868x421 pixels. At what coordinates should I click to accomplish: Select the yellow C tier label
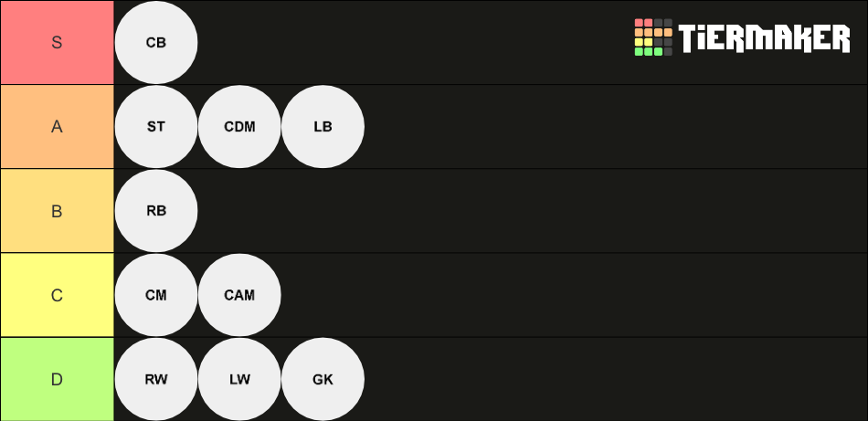click(57, 295)
